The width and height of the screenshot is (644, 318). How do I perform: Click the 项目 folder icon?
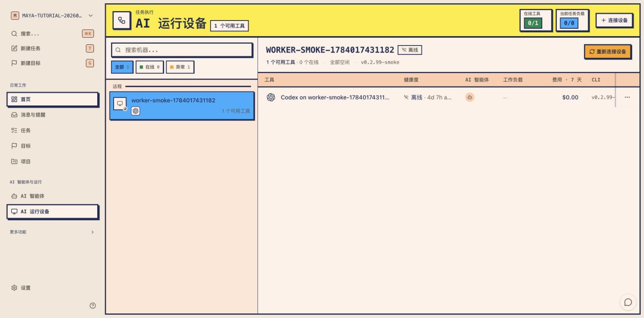click(14, 161)
